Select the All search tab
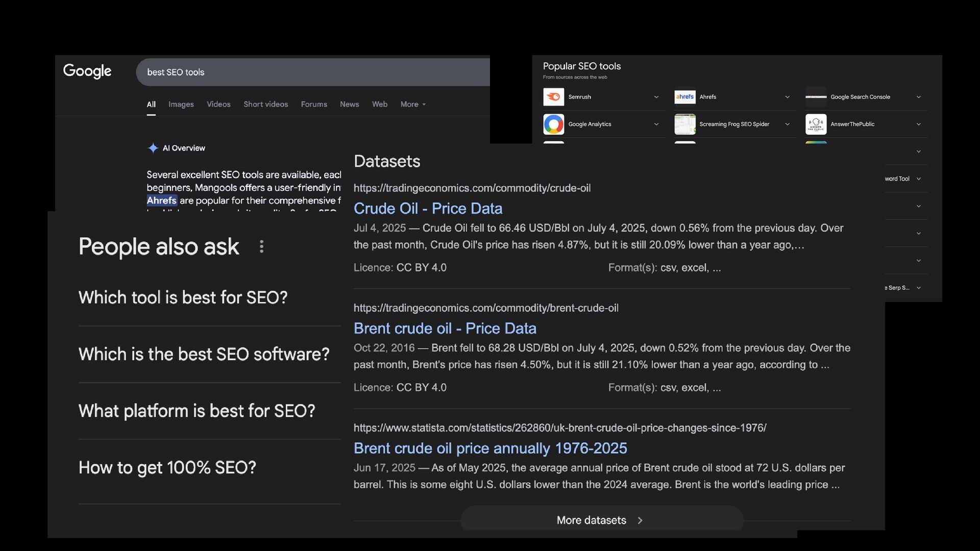 (x=151, y=104)
